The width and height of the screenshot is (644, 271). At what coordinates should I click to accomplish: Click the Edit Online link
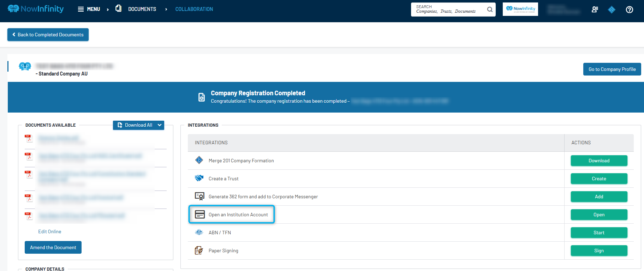(x=50, y=231)
